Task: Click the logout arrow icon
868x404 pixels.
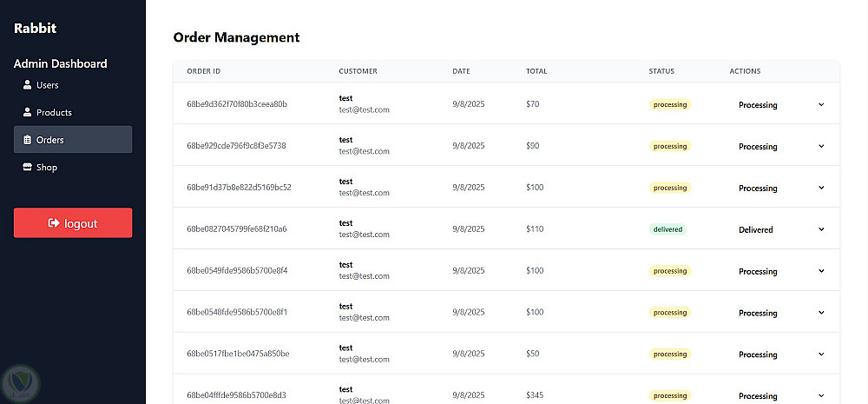Action: click(54, 223)
